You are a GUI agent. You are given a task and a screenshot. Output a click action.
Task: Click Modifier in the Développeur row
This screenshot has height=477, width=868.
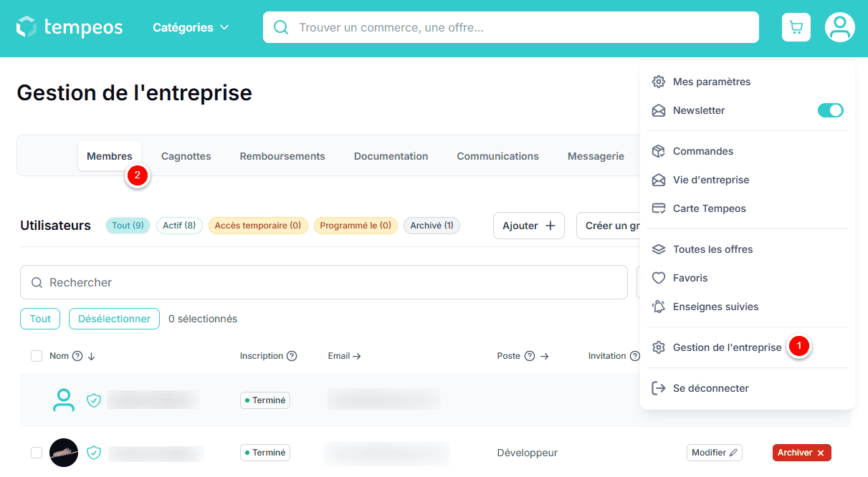(715, 453)
